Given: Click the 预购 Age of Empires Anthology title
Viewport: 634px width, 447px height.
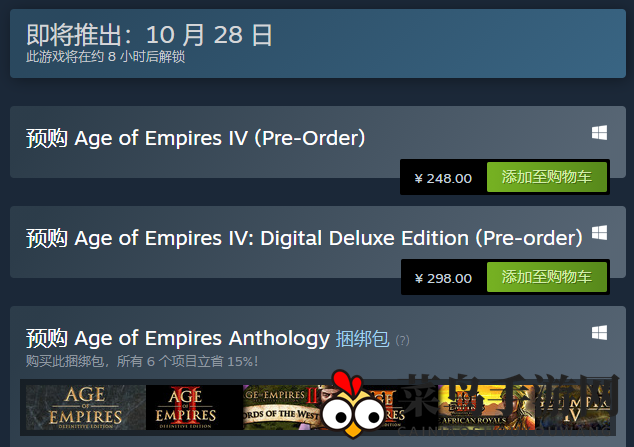Looking at the screenshot, I should 177,338.
